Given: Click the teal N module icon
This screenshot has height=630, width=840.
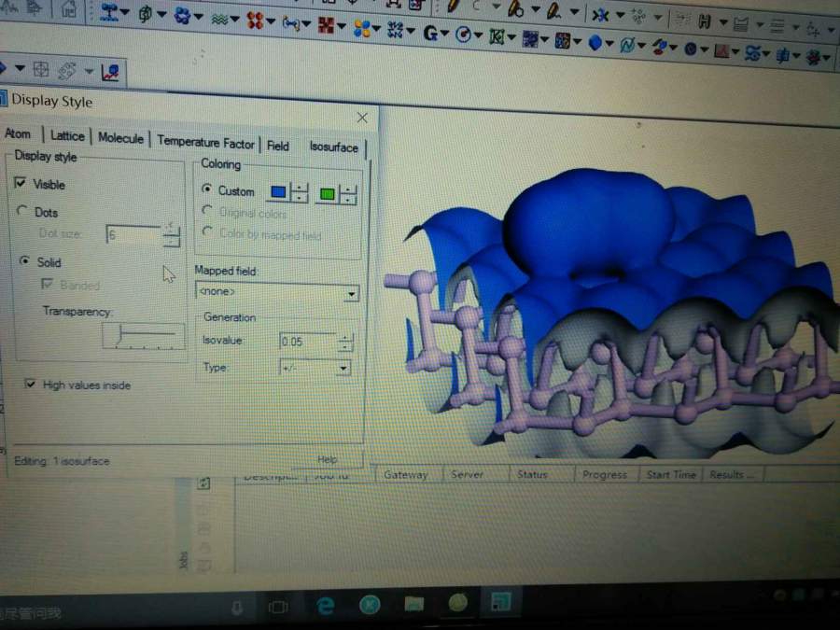Looking at the screenshot, I should pos(627,45).
